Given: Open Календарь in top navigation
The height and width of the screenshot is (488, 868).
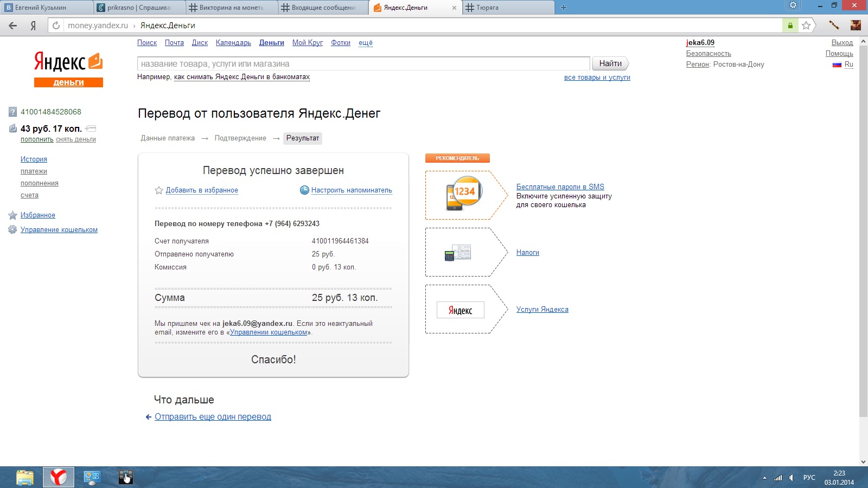Looking at the screenshot, I should (x=233, y=43).
